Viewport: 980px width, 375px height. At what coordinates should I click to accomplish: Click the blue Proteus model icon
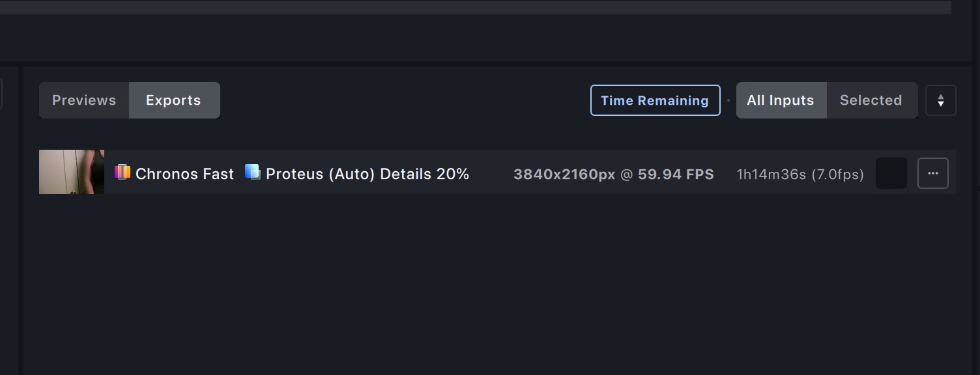253,172
